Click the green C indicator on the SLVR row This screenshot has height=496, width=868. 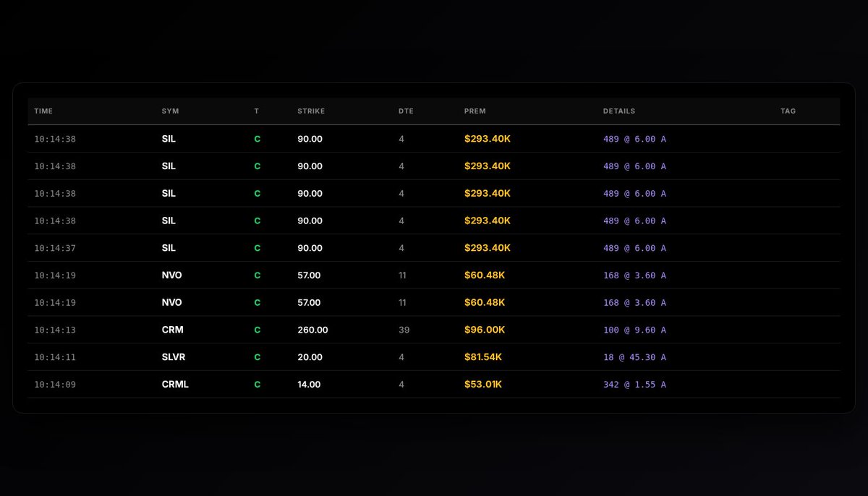[x=256, y=356]
